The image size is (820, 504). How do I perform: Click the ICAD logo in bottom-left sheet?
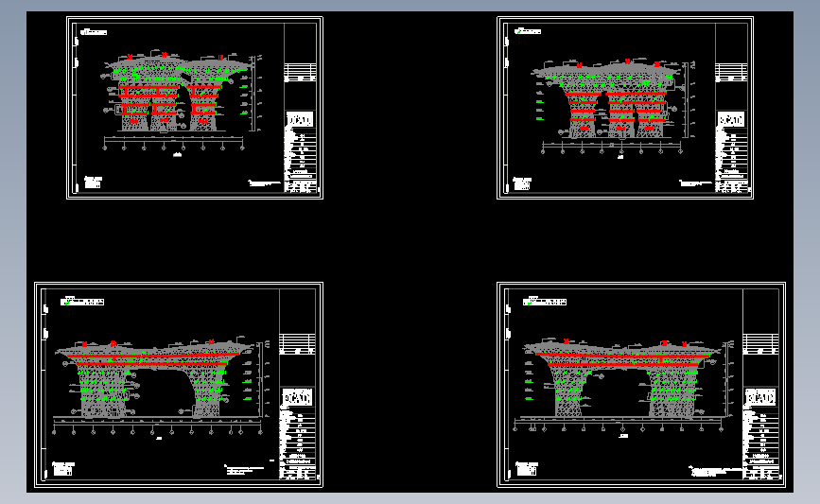tap(297, 398)
